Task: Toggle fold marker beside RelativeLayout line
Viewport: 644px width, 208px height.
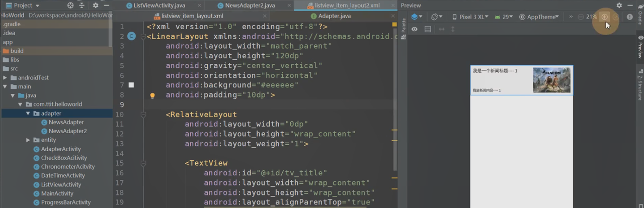Action: [x=143, y=115]
